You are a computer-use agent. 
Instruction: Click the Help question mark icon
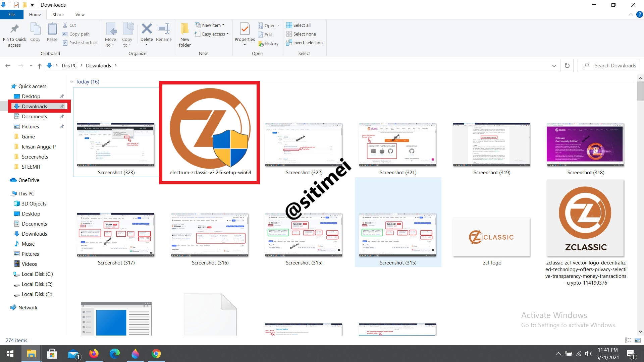(640, 14)
